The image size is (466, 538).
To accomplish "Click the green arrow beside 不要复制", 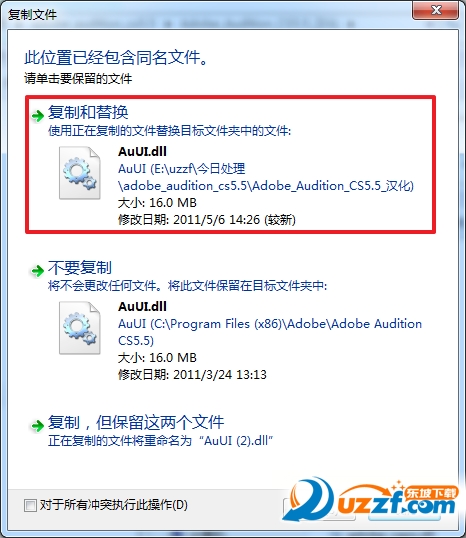I will tap(37, 271).
